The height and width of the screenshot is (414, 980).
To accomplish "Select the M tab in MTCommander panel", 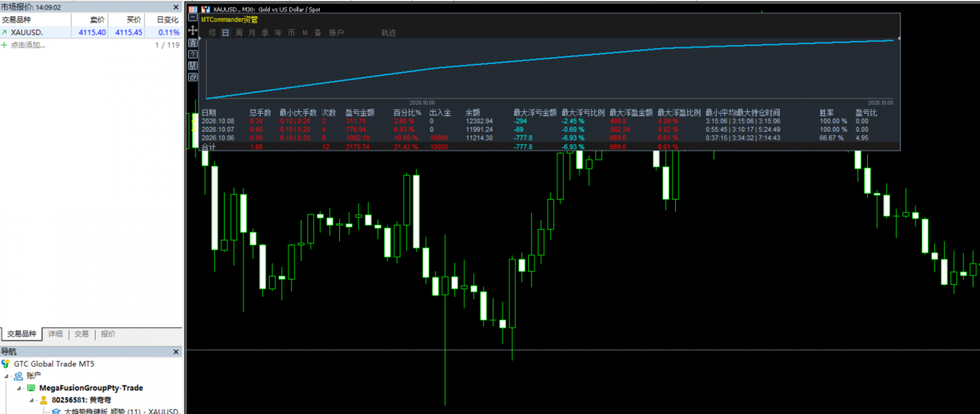I will click(305, 33).
